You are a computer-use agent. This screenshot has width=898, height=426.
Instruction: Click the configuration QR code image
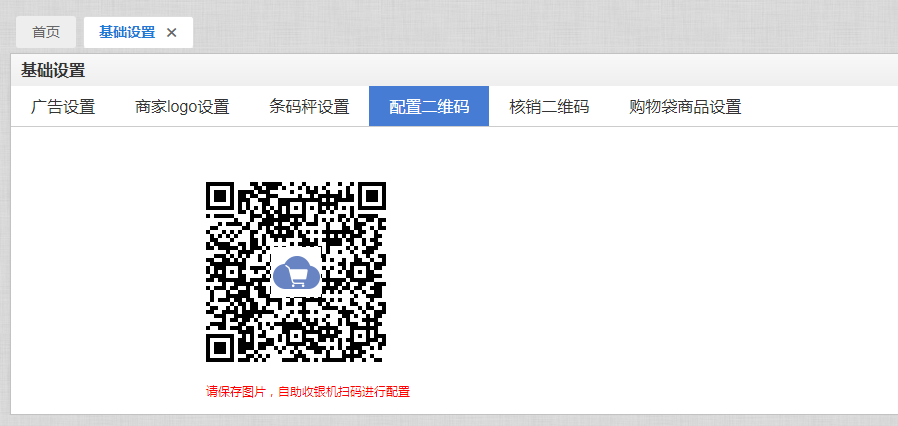(296, 272)
